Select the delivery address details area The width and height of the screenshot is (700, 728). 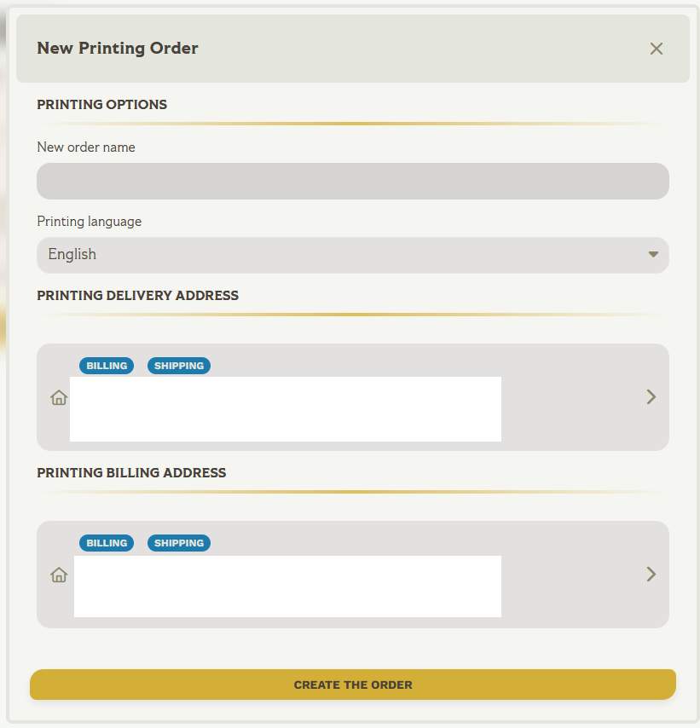click(x=286, y=409)
